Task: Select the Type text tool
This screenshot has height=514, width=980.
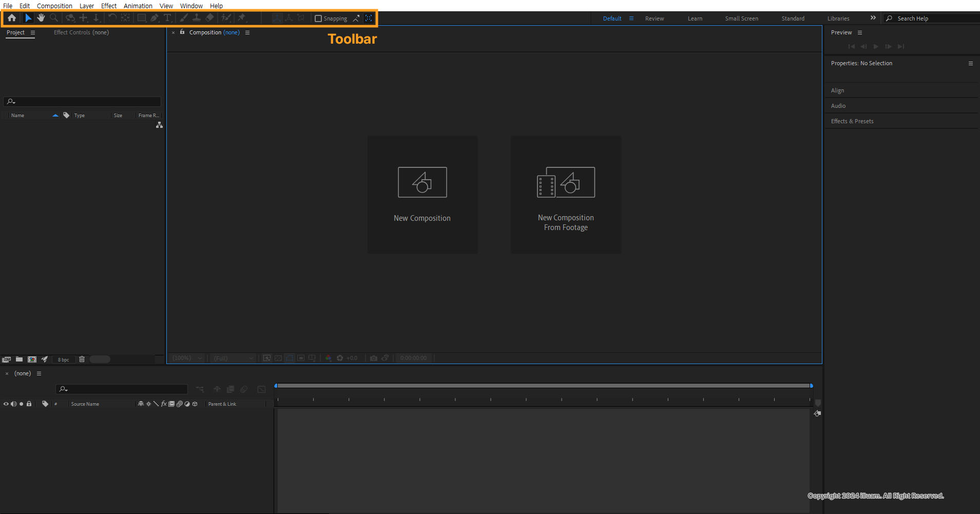Action: tap(167, 18)
